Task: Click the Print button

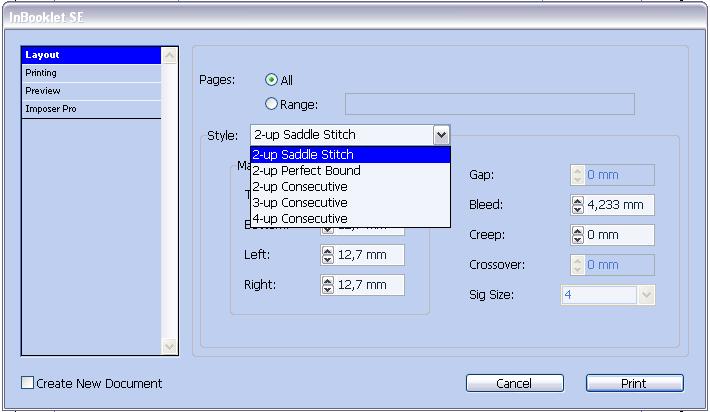Action: tap(634, 383)
